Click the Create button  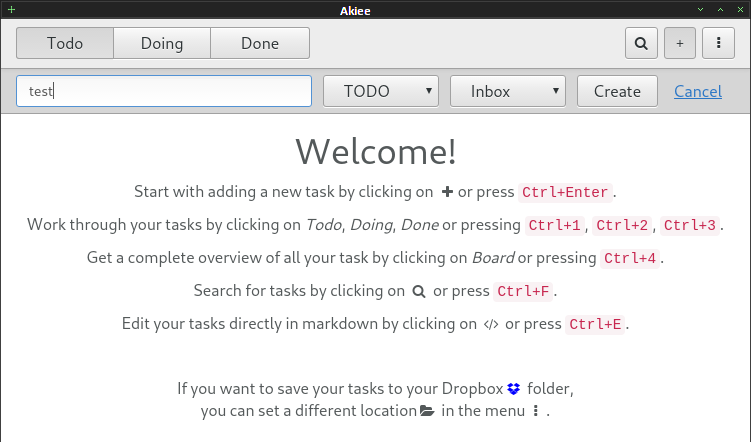[617, 91]
